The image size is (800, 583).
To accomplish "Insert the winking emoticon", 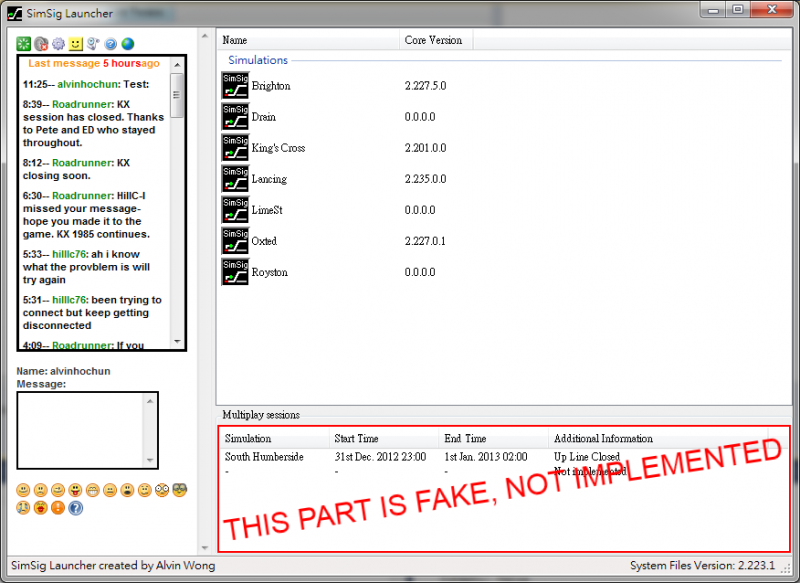I will click(58, 491).
